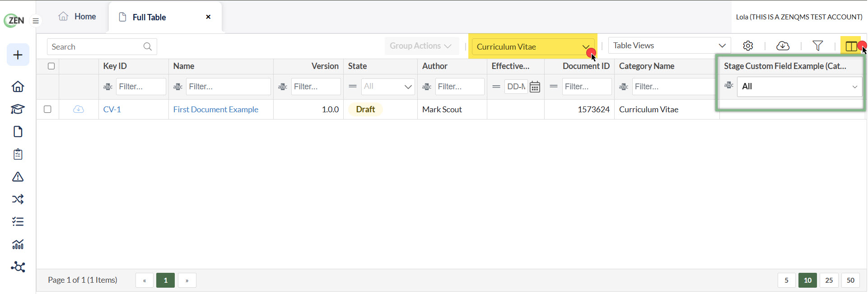Open the column chooser icon

(851, 46)
